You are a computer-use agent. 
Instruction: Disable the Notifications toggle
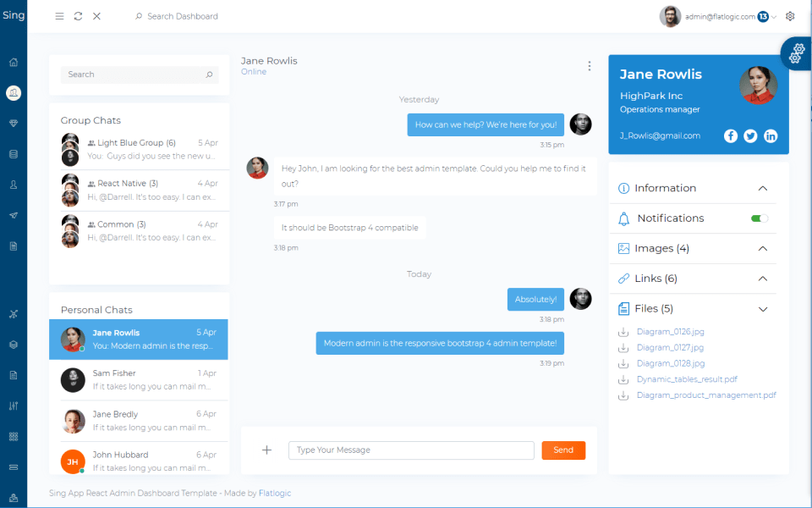(x=759, y=218)
